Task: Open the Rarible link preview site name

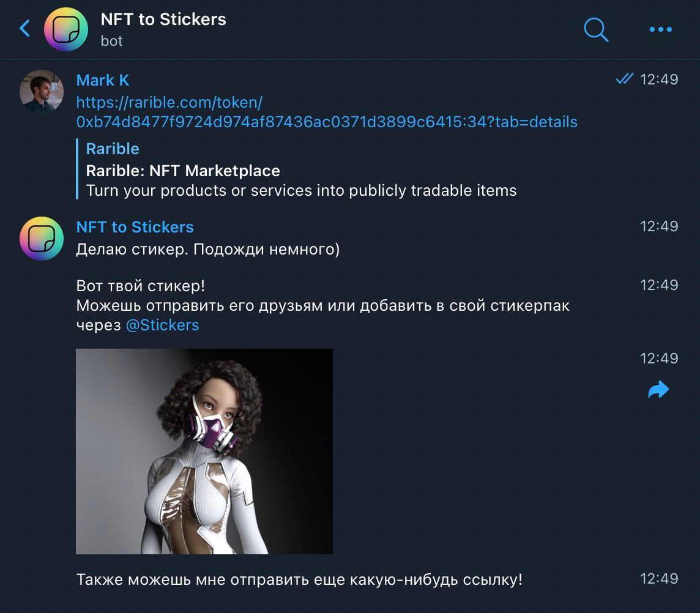Action: click(113, 149)
